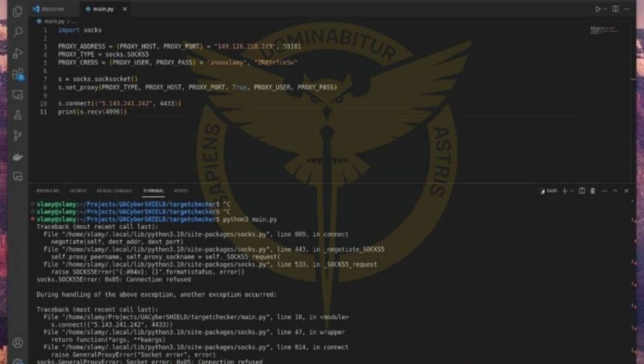The image size is (644, 364).
Task: Expand the run button dropdown arrow
Action: tap(605, 9)
